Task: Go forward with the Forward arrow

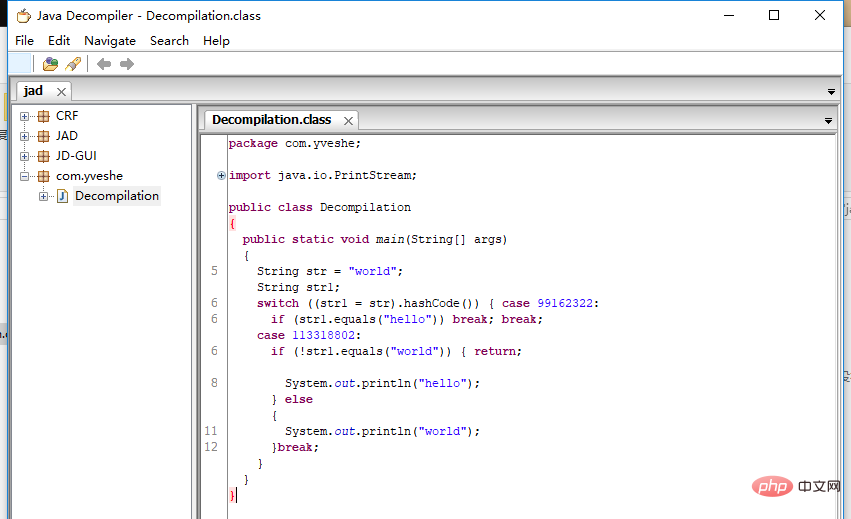Action: 127,64
